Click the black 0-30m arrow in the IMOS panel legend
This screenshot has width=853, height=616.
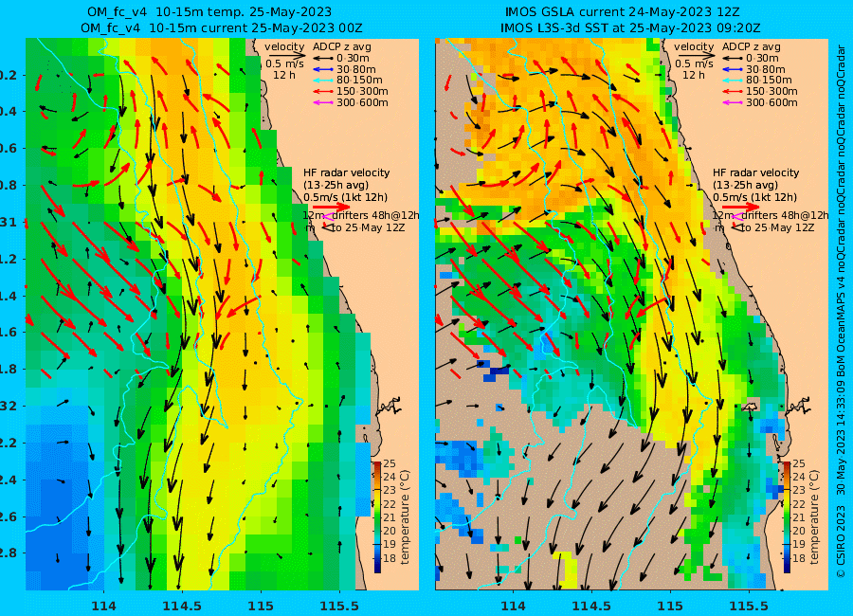pyautogui.click(x=733, y=58)
